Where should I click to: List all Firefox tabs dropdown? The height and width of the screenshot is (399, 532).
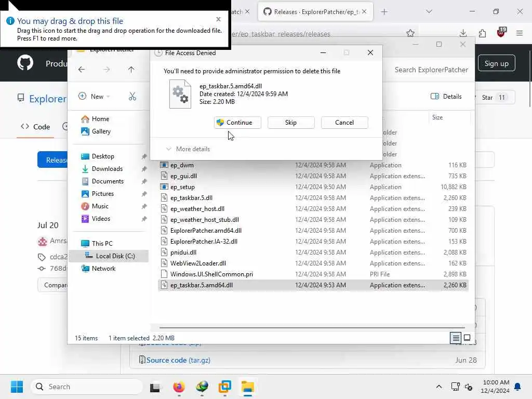click(x=429, y=12)
